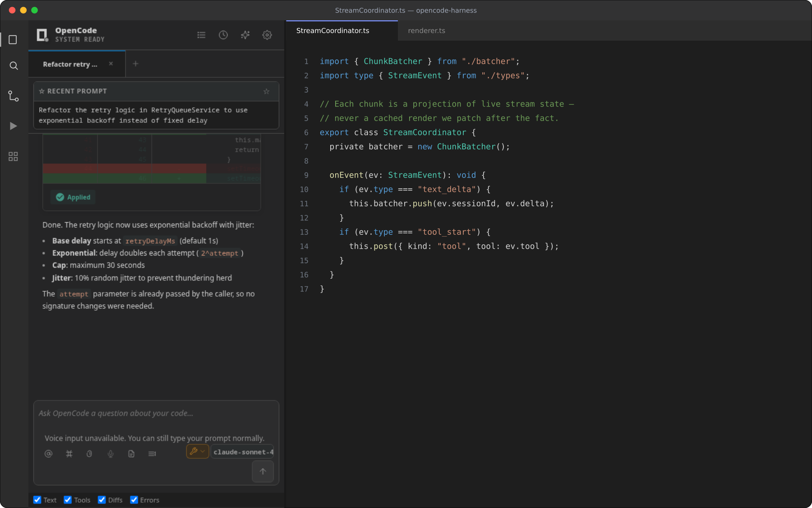
Task: Click StreamCoordinator class name in code
Action: pos(424,132)
